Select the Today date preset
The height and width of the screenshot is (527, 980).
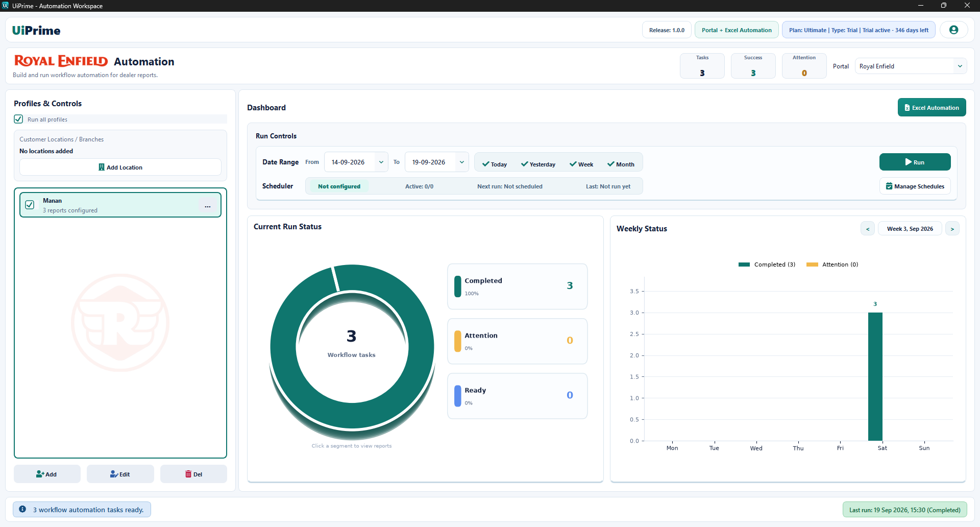tap(495, 164)
